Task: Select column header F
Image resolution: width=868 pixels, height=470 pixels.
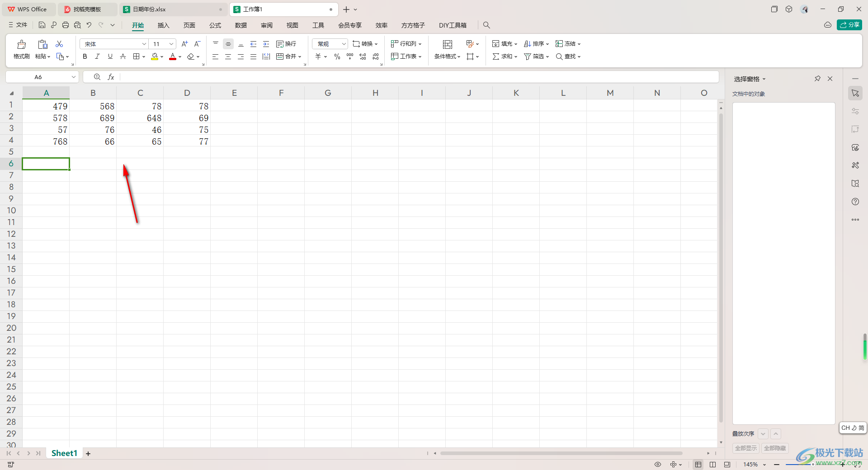Action: (281, 93)
